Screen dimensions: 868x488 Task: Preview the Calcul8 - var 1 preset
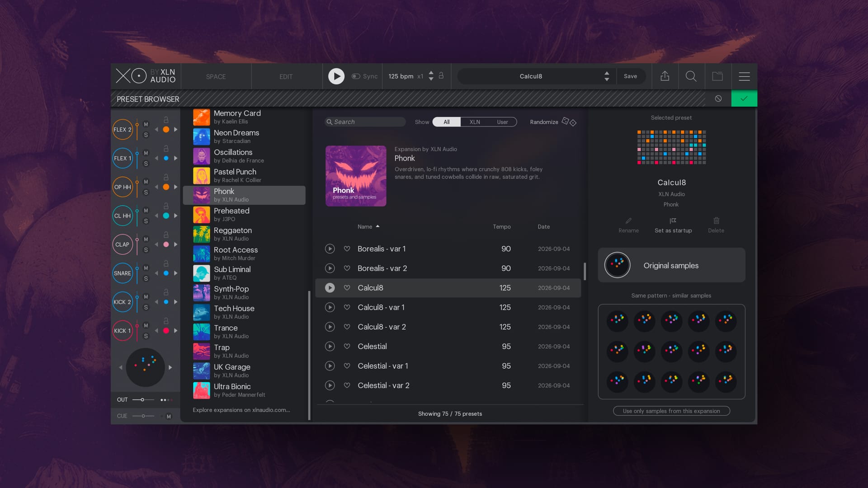click(x=330, y=307)
